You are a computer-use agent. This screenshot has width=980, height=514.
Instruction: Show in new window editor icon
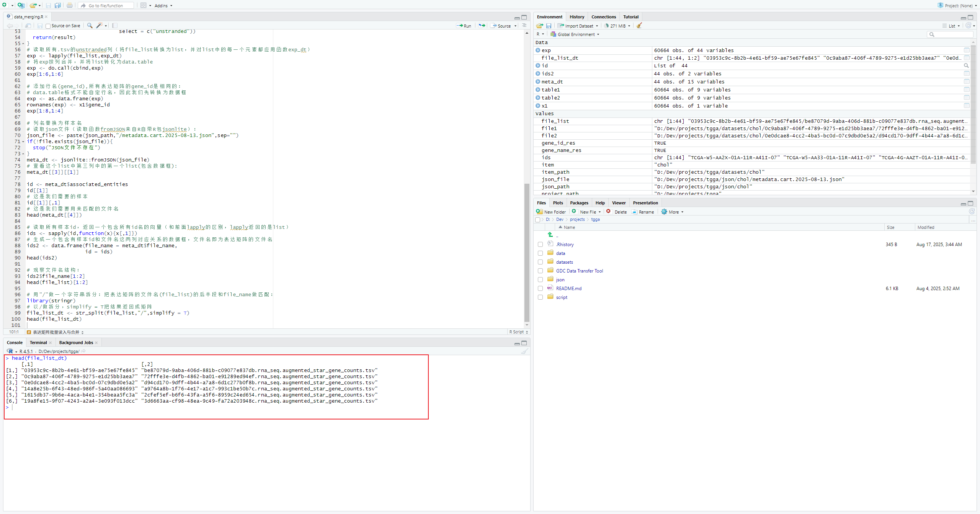coord(28,25)
